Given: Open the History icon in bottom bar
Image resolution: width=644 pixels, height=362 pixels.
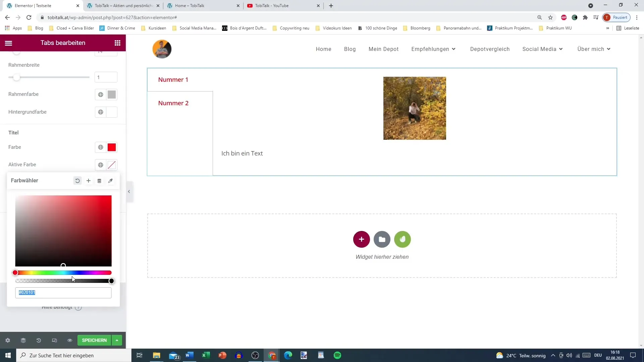Looking at the screenshot, I should [39, 340].
